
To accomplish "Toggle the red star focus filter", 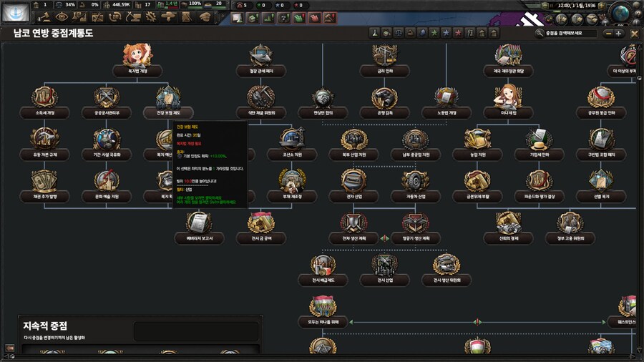I will pos(457,33).
